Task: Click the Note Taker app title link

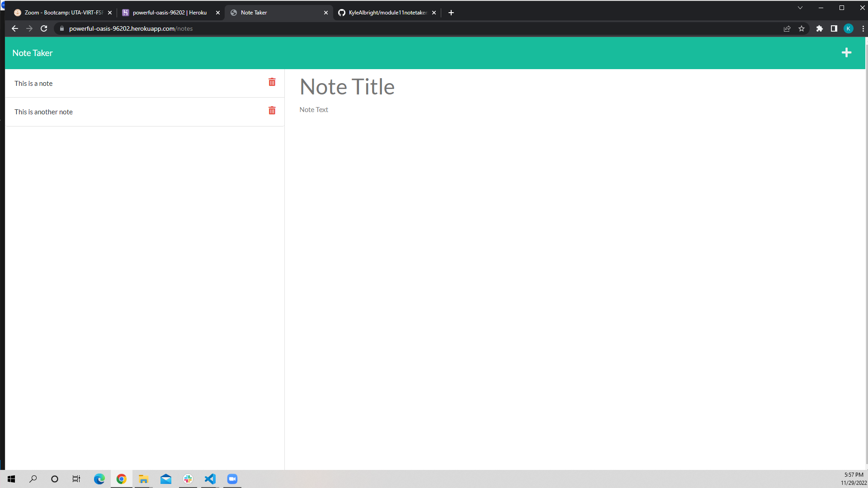Action: pos(32,53)
